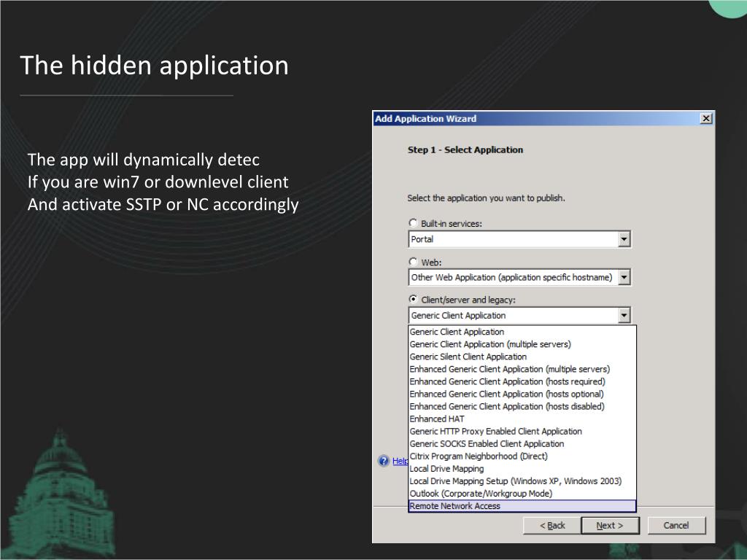Pick Enhanced Generic Client Application (multiple servers)
Screen dimensions: 747x560
pyautogui.click(x=522, y=369)
